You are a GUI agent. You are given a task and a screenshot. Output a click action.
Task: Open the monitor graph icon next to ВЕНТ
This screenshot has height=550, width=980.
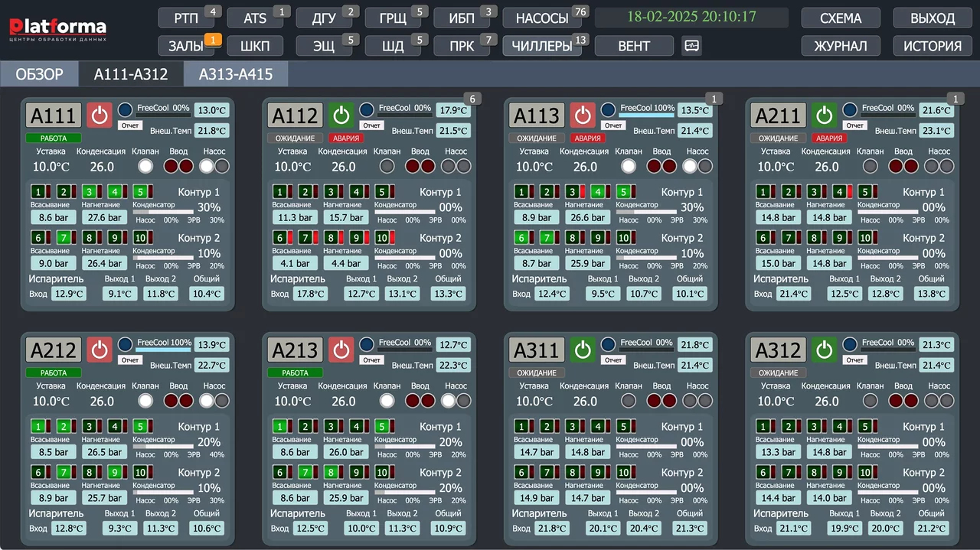click(691, 46)
